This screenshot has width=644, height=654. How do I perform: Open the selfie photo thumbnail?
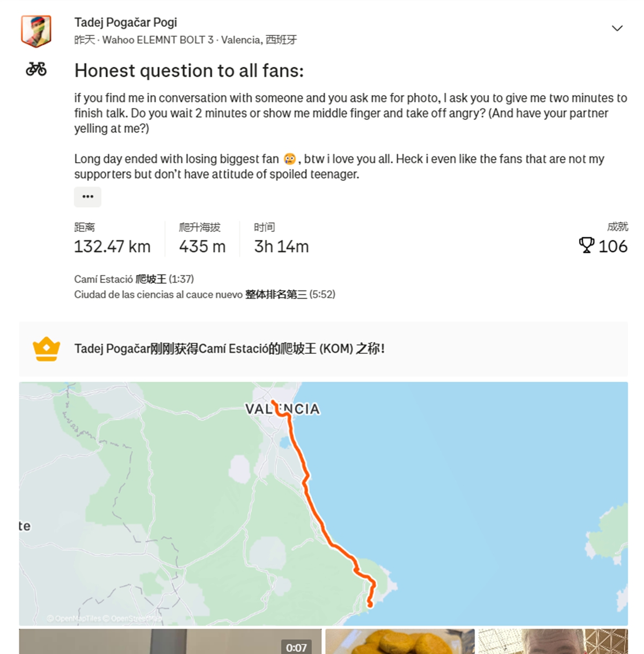pos(553,642)
